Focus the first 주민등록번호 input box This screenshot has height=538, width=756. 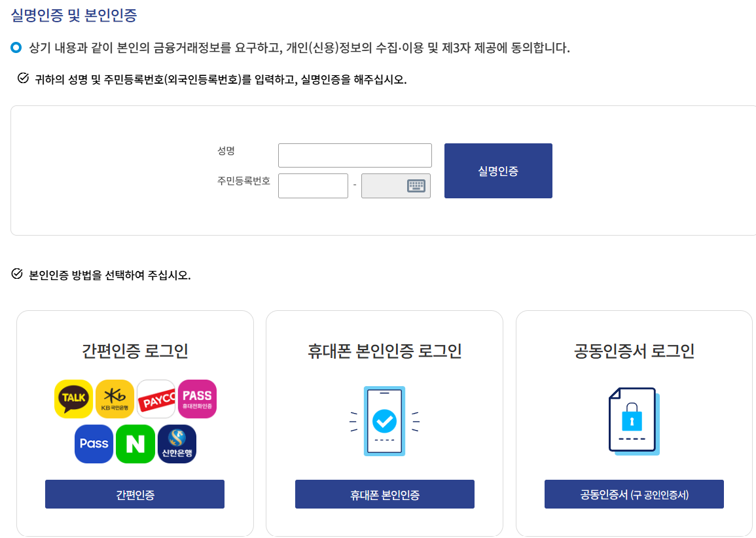click(x=313, y=186)
